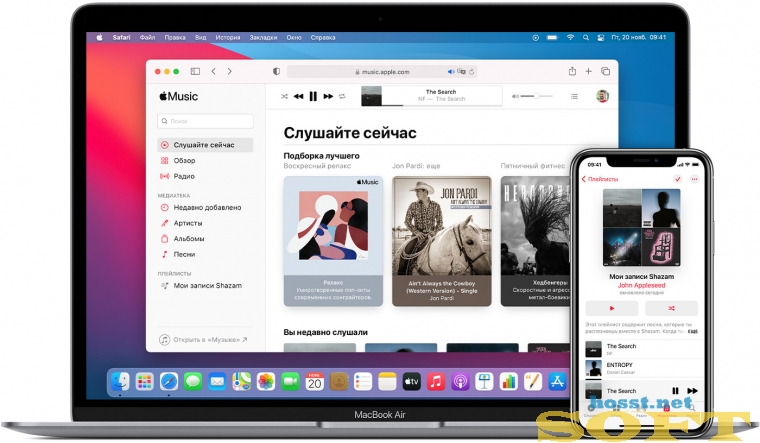Open playing queue list icon
This screenshot has height=443, width=760.
click(574, 96)
